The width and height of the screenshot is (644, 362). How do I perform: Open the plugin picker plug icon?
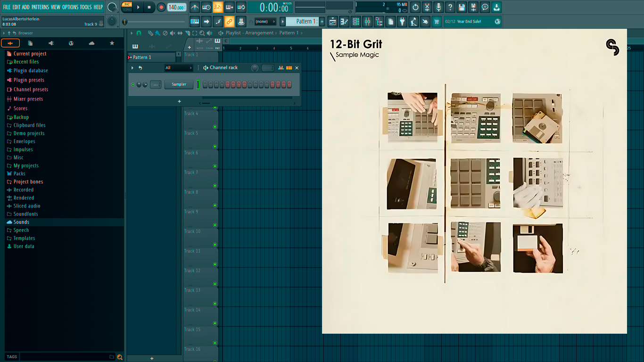click(x=402, y=22)
